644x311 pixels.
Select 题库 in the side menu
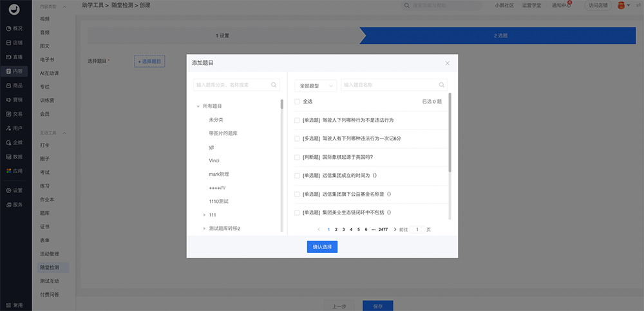[x=44, y=212]
